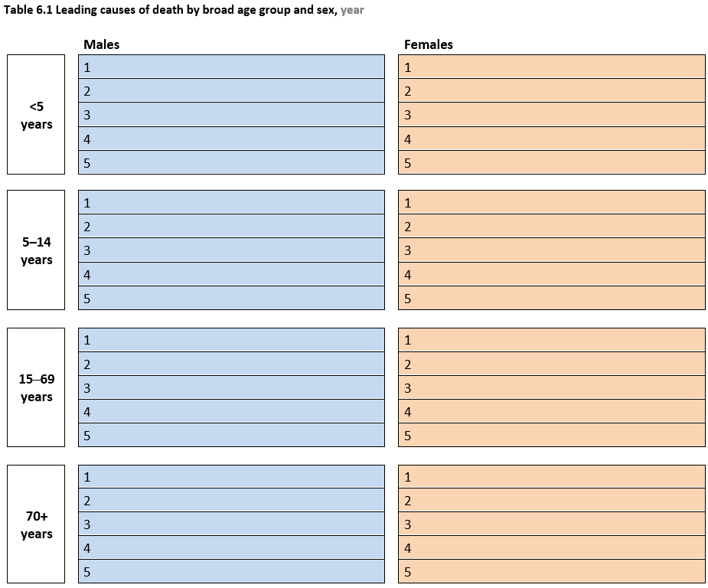The image size is (708, 588).
Task: Select the '15–69 years' age group box
Action: (36, 387)
